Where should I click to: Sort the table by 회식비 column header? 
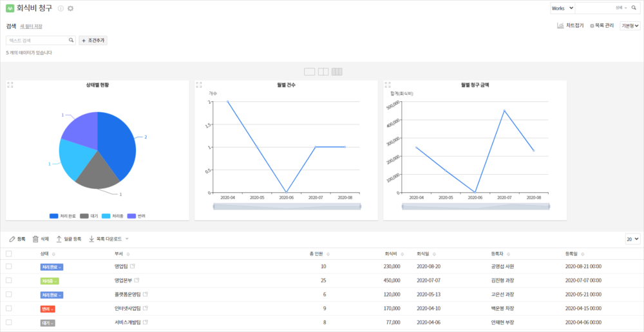(390, 254)
